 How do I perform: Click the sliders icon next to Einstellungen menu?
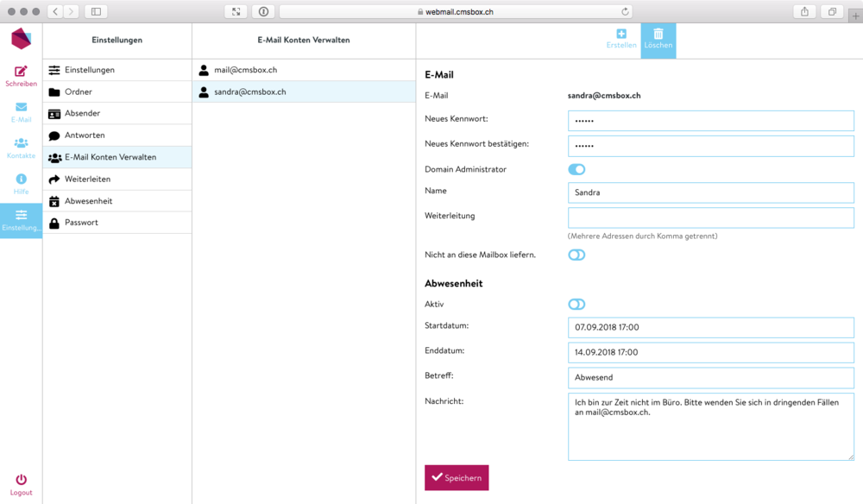(54, 70)
